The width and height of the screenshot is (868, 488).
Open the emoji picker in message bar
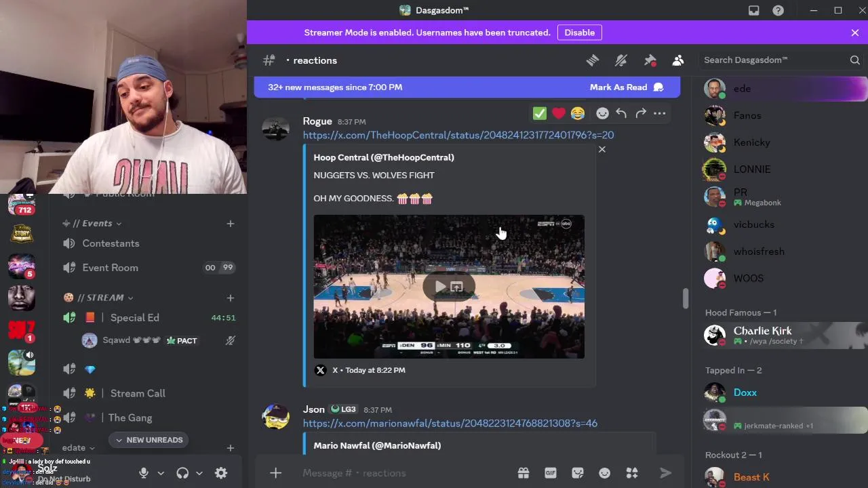tap(605, 473)
